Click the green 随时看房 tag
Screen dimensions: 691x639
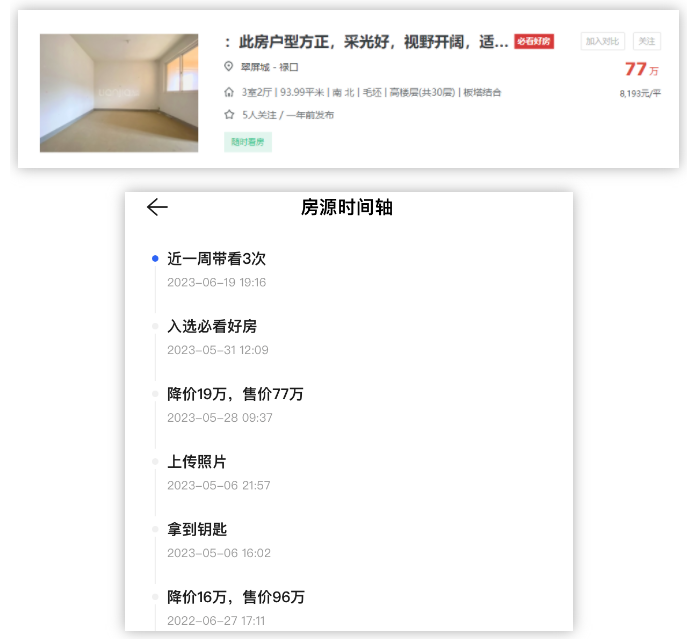pyautogui.click(x=248, y=142)
